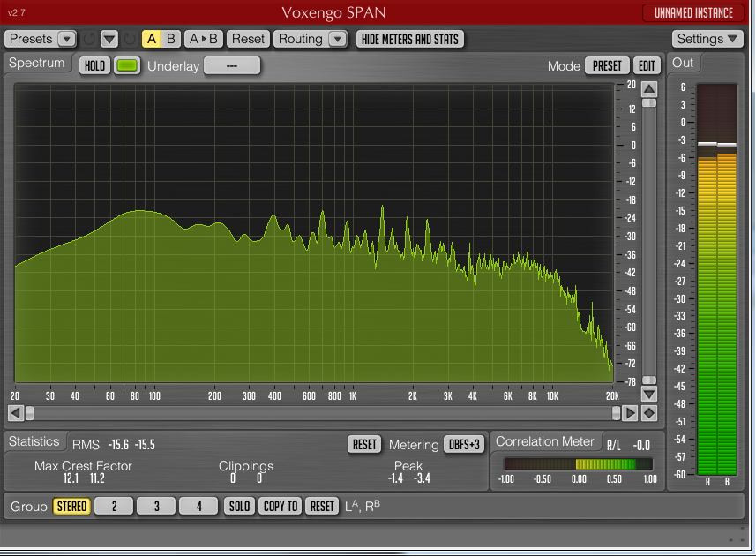This screenshot has width=756, height=557.
Task: Click the Max Crest Factor value 12.1
Action: (x=71, y=478)
